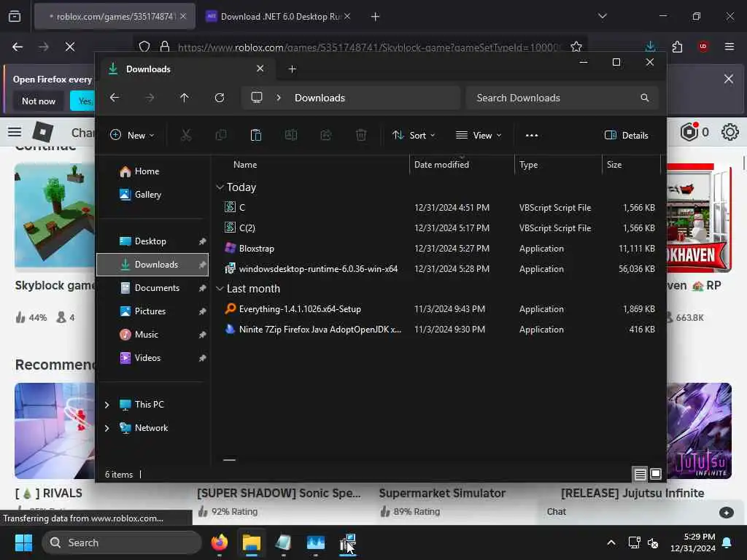Open Desktop in navigation pane

[x=152, y=241]
